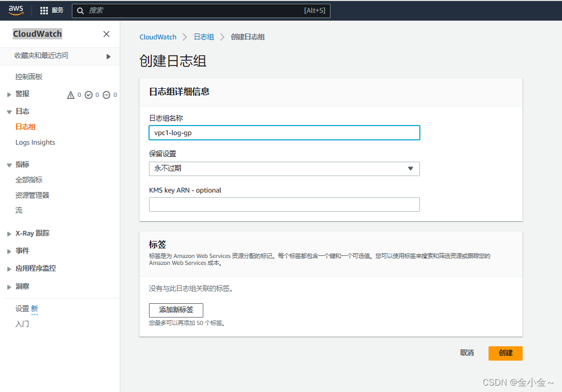Expand the 警报 sidebar section
562x392 pixels.
coord(9,95)
